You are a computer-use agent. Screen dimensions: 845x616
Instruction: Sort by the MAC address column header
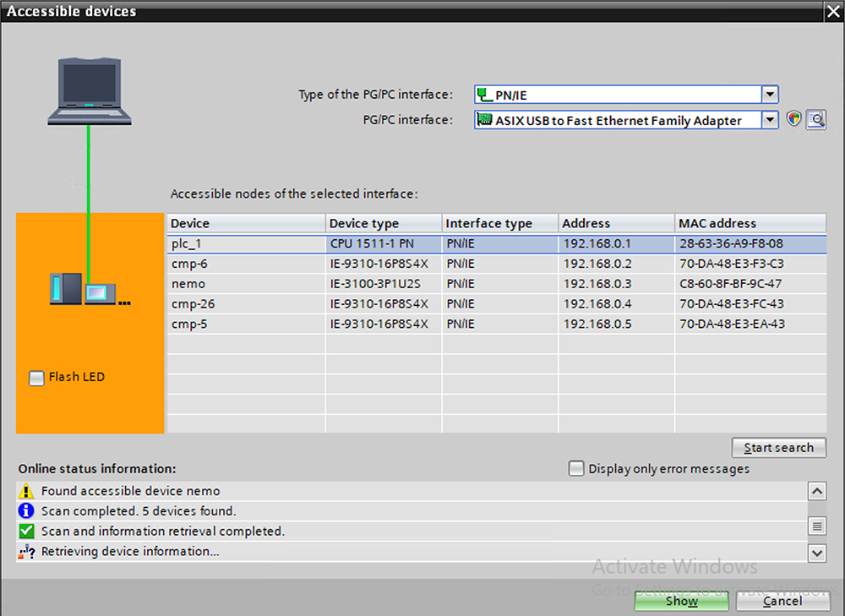click(750, 223)
